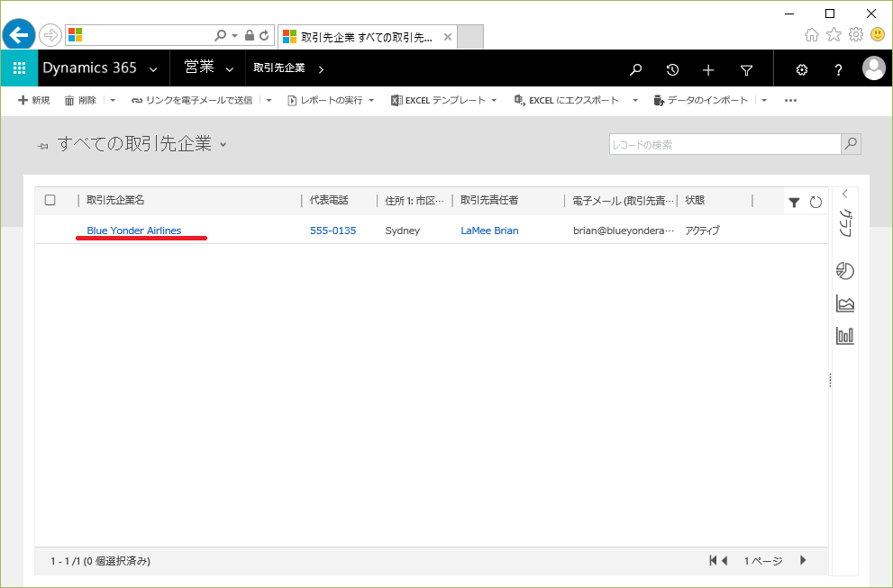The height and width of the screenshot is (588, 893).
Task: Click the chart pane splitter handle
Action: [x=830, y=380]
